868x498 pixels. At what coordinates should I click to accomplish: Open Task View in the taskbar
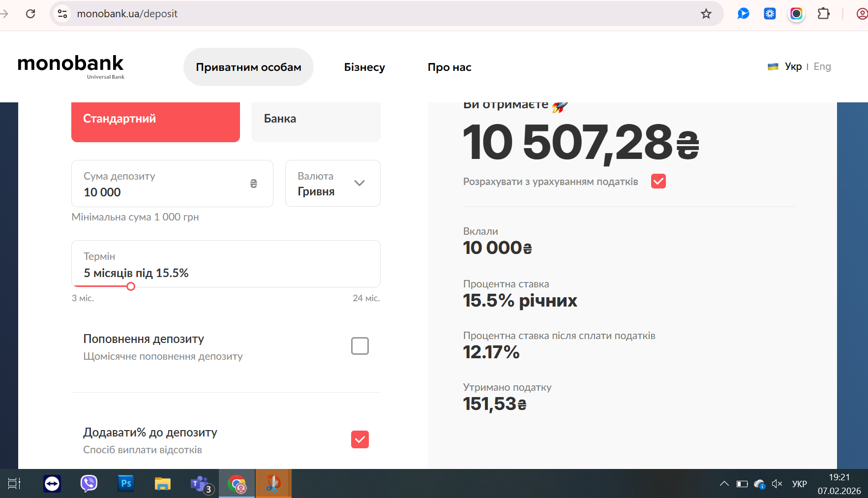point(14,484)
